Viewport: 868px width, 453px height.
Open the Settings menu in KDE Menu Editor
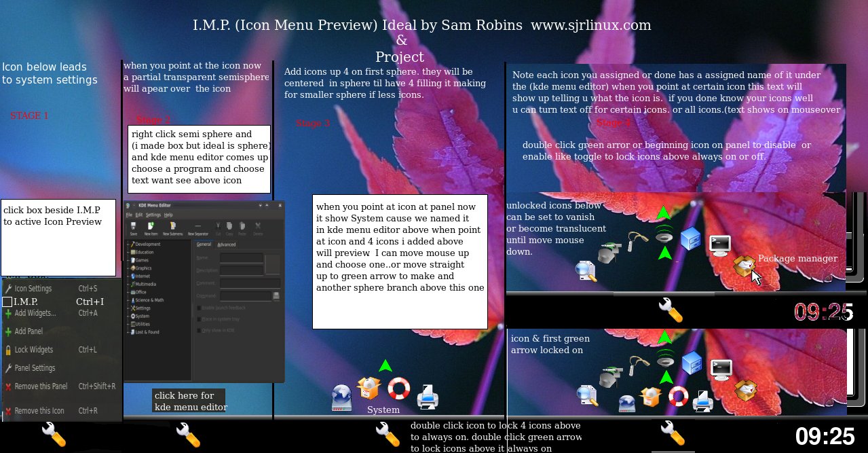click(x=153, y=215)
